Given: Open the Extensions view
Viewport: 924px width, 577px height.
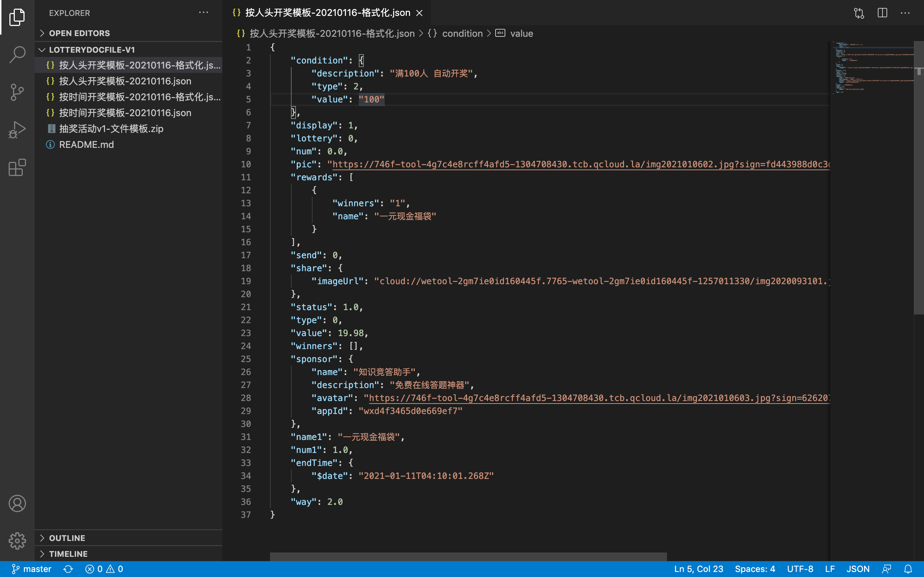Looking at the screenshot, I should point(17,168).
